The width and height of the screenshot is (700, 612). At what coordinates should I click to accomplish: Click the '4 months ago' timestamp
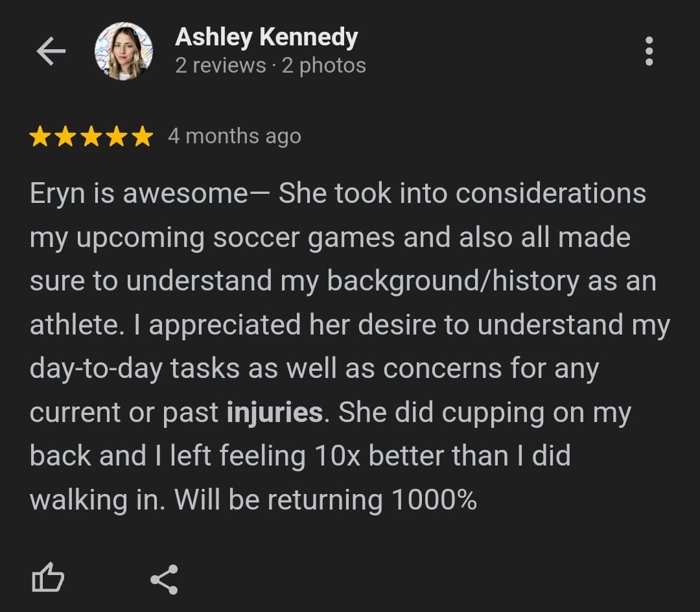[234, 136]
